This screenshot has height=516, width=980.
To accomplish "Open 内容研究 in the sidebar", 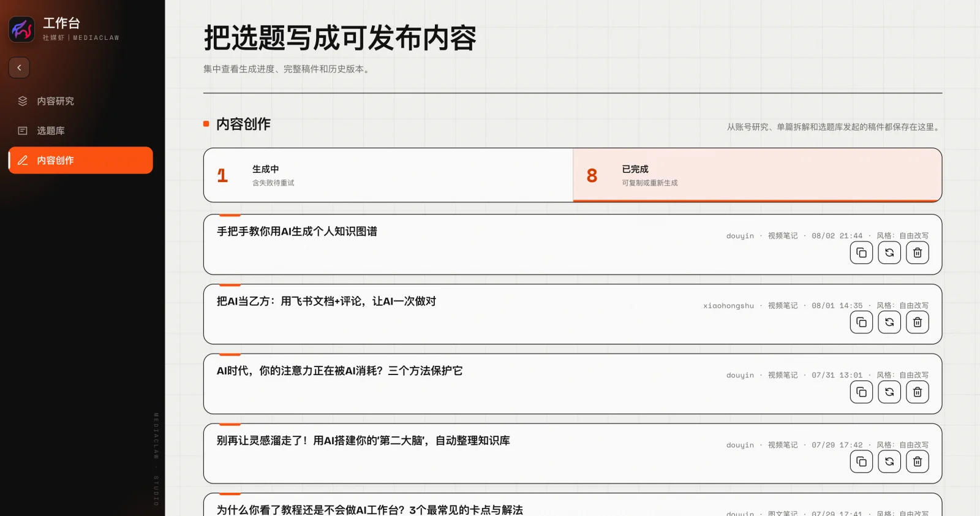I will [x=80, y=101].
